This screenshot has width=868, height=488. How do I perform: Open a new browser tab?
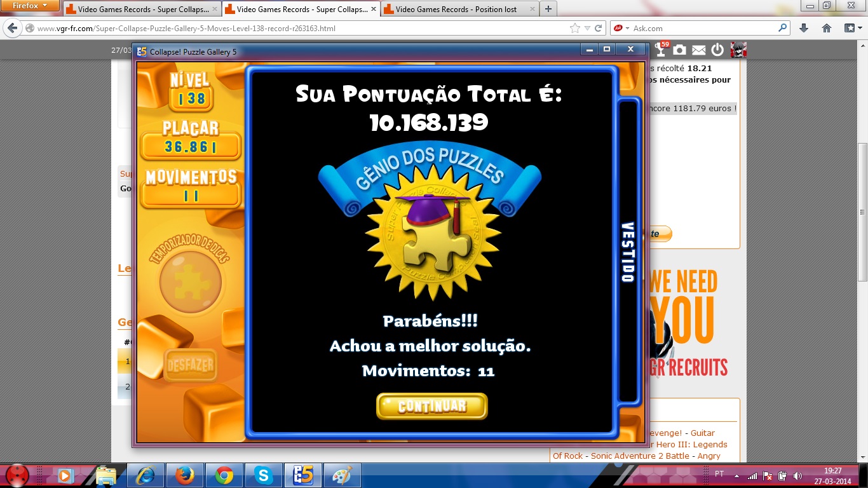[x=548, y=10]
